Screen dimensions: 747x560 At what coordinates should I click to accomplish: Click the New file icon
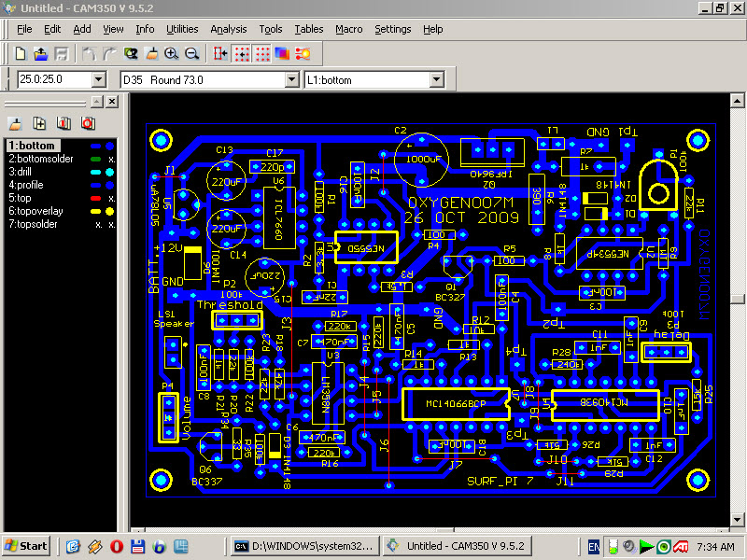coord(21,54)
